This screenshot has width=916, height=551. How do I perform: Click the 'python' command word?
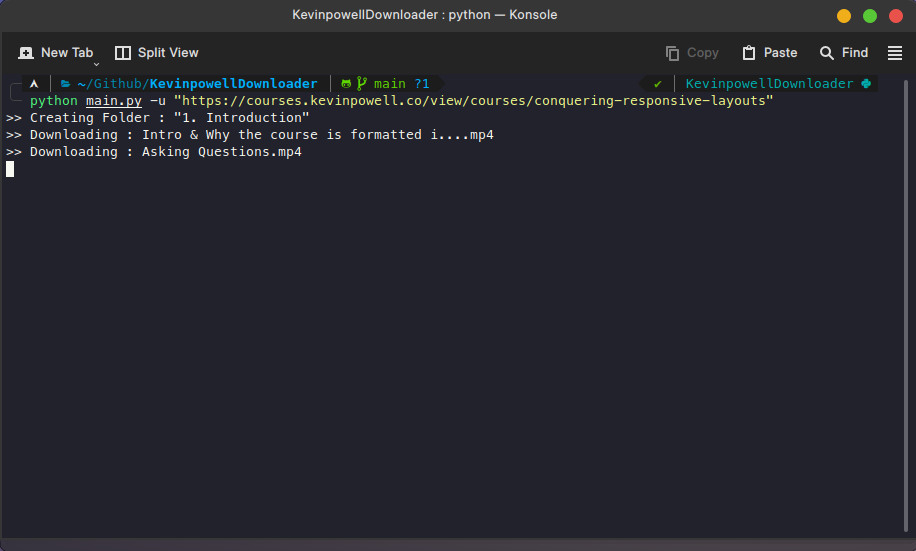[x=54, y=101]
